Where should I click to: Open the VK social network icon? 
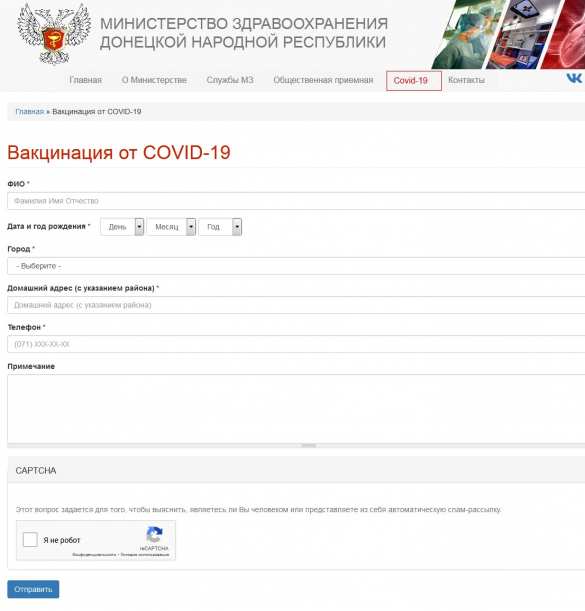pyautogui.click(x=574, y=78)
